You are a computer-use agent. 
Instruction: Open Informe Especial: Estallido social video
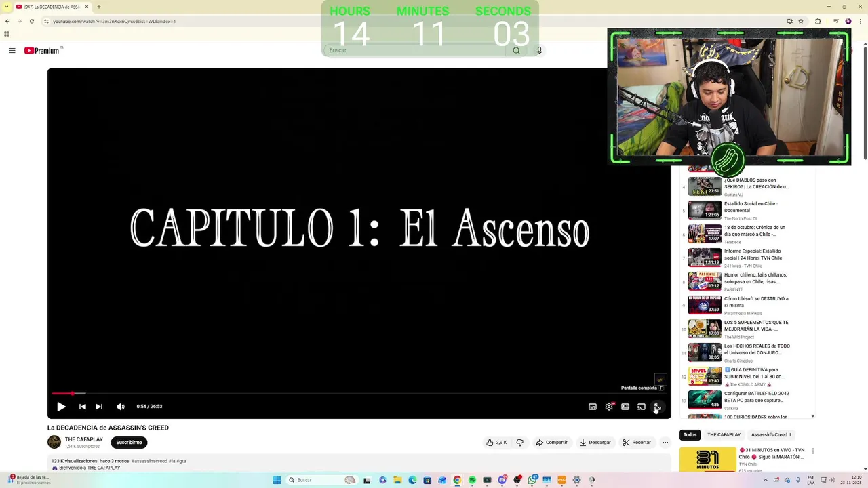tap(753, 255)
